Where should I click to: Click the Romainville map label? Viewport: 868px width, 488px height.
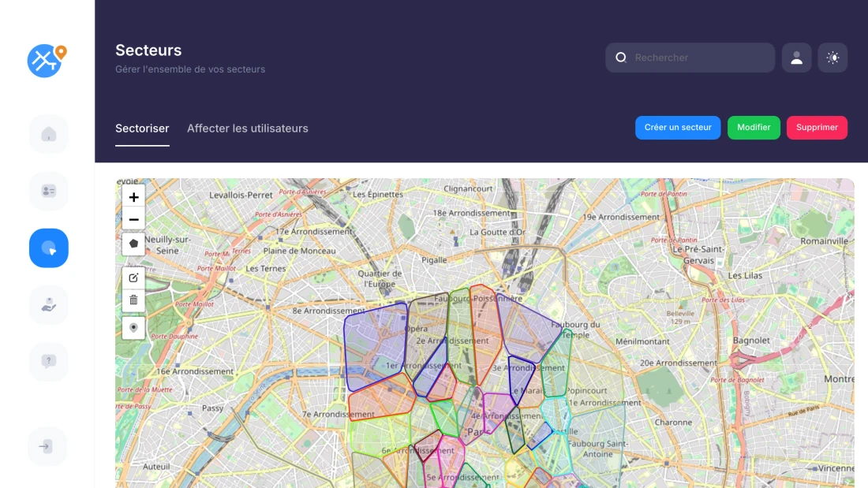(825, 240)
